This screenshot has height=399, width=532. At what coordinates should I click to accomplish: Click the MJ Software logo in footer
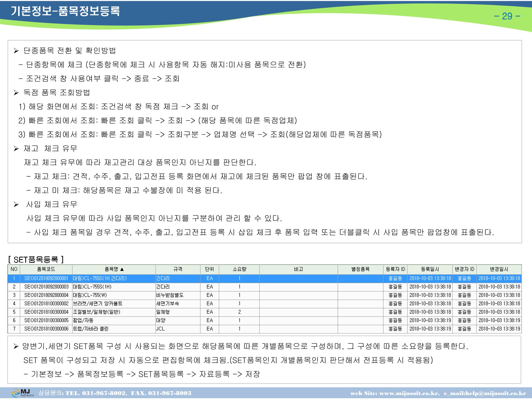23,393
